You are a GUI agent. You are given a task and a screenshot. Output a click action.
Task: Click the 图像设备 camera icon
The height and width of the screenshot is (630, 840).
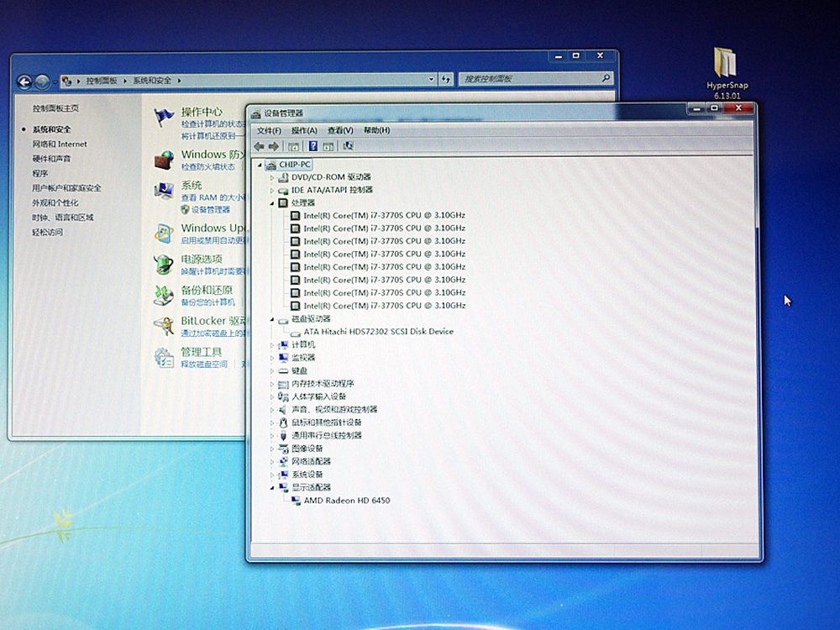(283, 449)
